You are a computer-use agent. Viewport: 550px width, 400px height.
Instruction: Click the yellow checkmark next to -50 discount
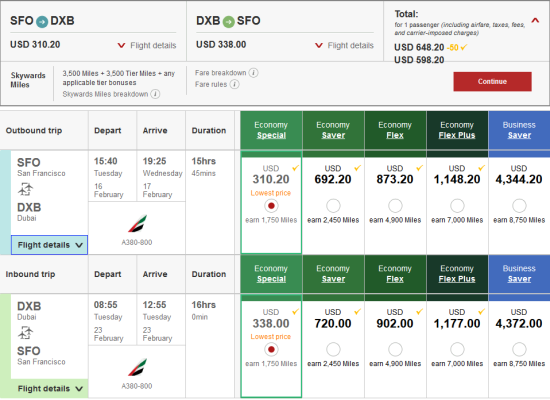click(464, 47)
